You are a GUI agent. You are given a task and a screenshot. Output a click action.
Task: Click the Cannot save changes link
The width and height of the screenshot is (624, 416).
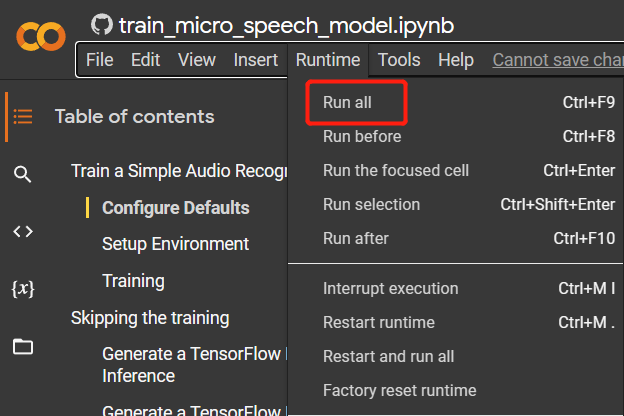pos(558,60)
